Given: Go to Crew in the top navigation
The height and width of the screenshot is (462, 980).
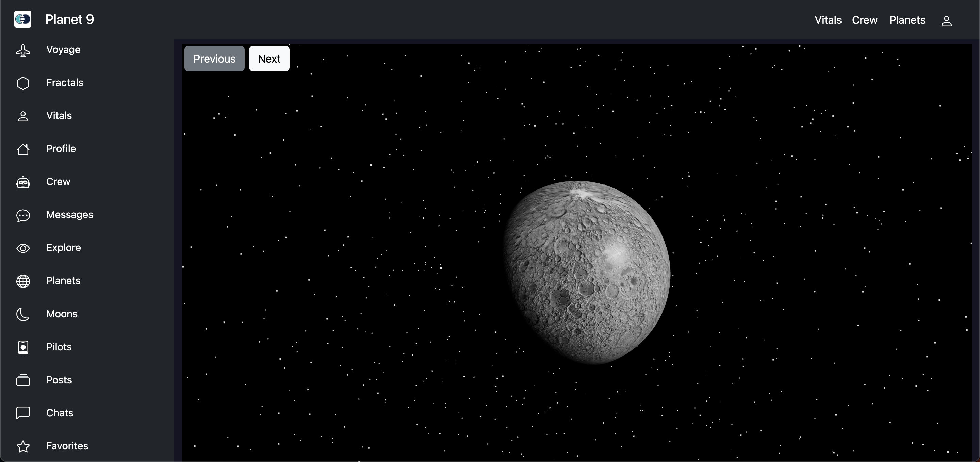Looking at the screenshot, I should (x=864, y=20).
